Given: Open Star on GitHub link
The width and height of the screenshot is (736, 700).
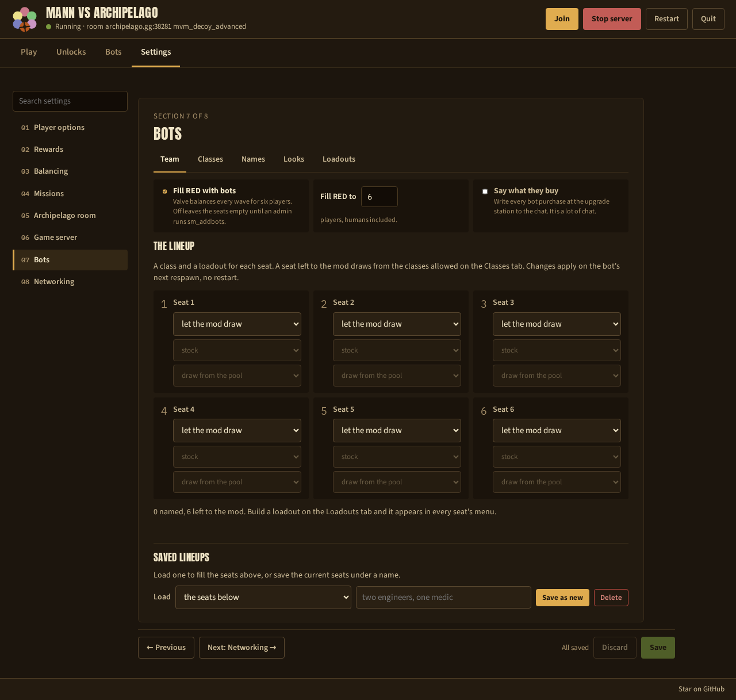Looking at the screenshot, I should tap(701, 689).
